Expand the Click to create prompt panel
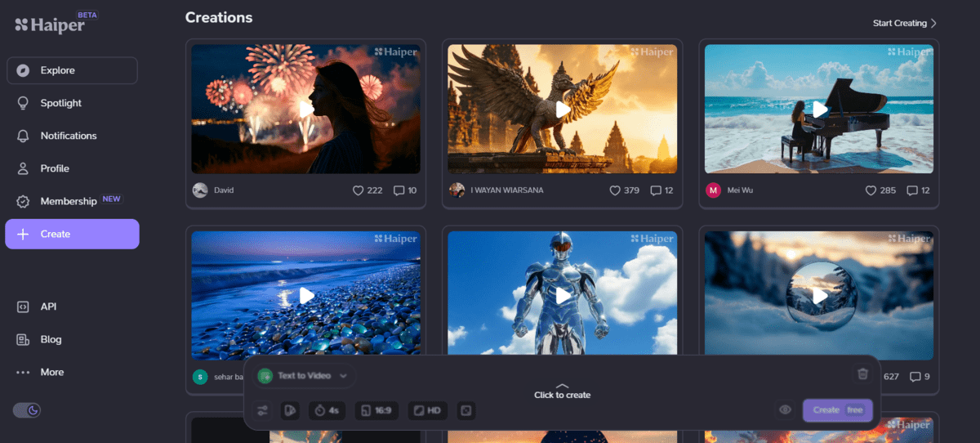 562,391
